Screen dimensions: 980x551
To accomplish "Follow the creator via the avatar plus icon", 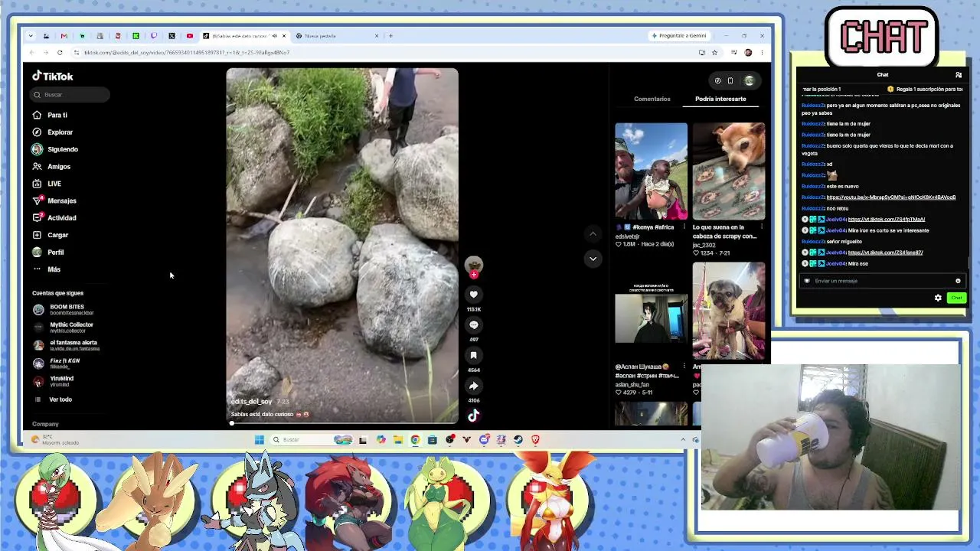I will point(474,274).
